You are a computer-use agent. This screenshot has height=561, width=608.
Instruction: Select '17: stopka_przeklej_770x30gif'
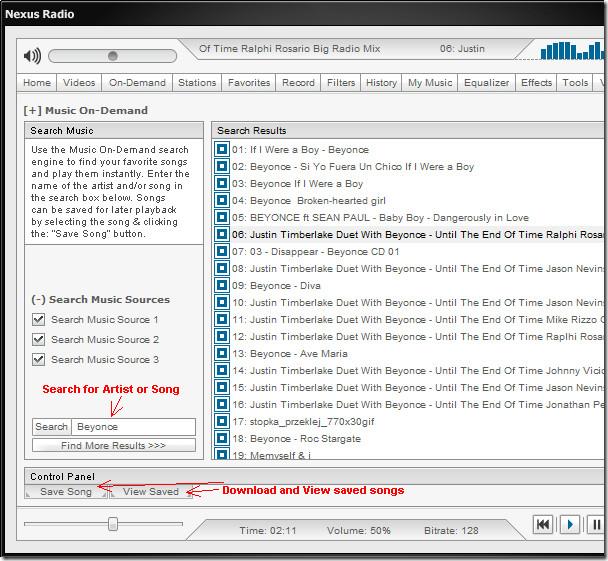point(303,422)
